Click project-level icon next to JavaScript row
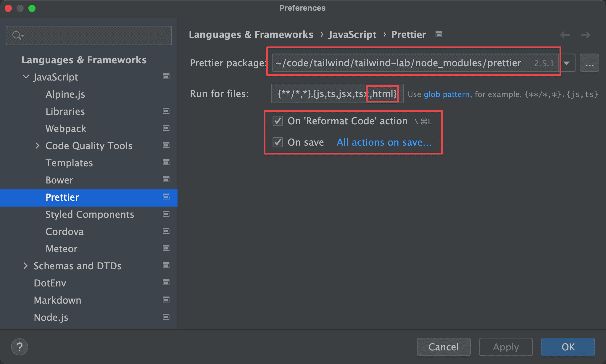 166,77
